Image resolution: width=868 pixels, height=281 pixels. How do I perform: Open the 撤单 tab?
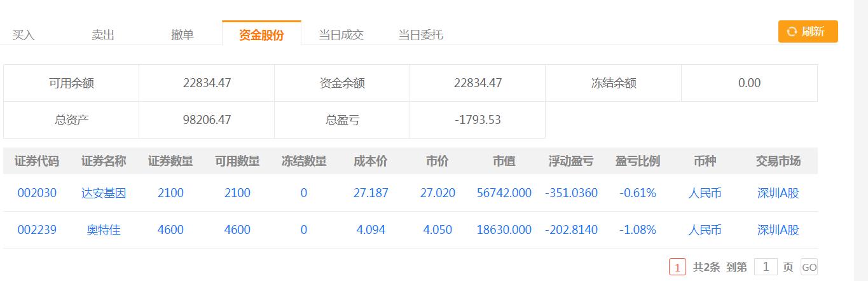(183, 35)
